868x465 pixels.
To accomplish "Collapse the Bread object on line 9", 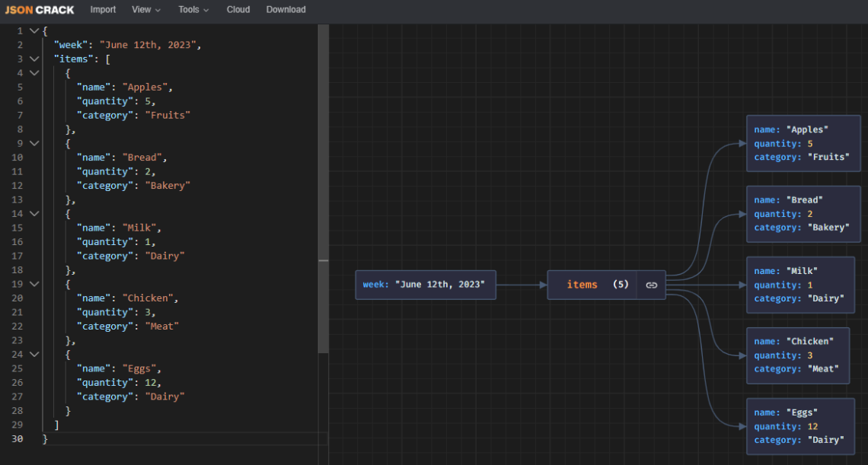I will [33, 143].
